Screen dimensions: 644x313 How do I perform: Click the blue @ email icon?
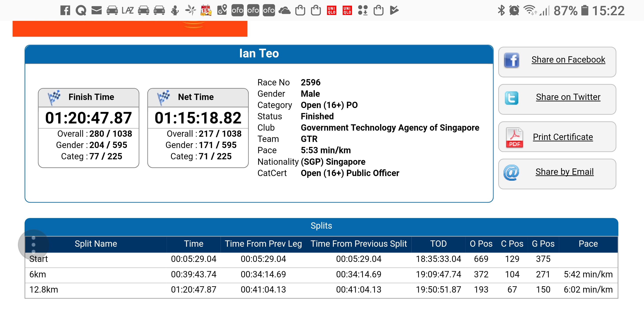click(x=511, y=172)
